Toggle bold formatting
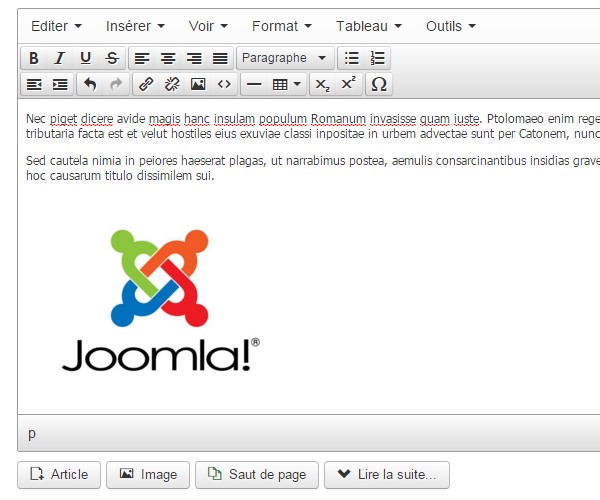Viewport: 600px width, 500px height. click(x=34, y=58)
